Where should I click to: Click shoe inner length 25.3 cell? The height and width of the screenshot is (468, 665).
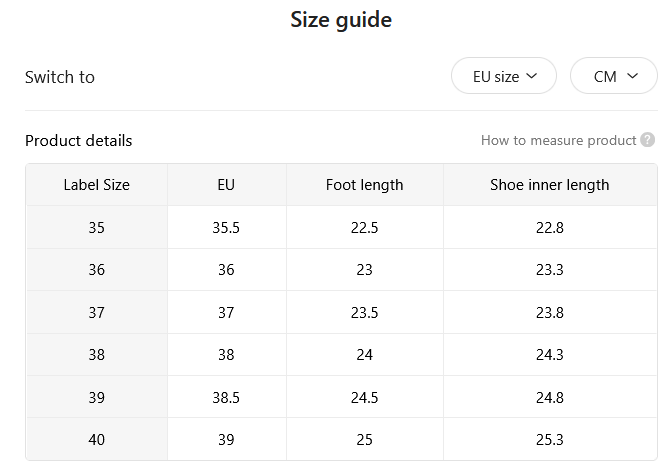coord(550,439)
